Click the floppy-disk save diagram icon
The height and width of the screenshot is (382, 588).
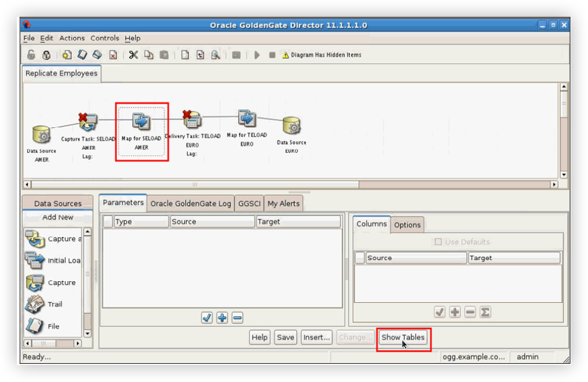pos(98,55)
